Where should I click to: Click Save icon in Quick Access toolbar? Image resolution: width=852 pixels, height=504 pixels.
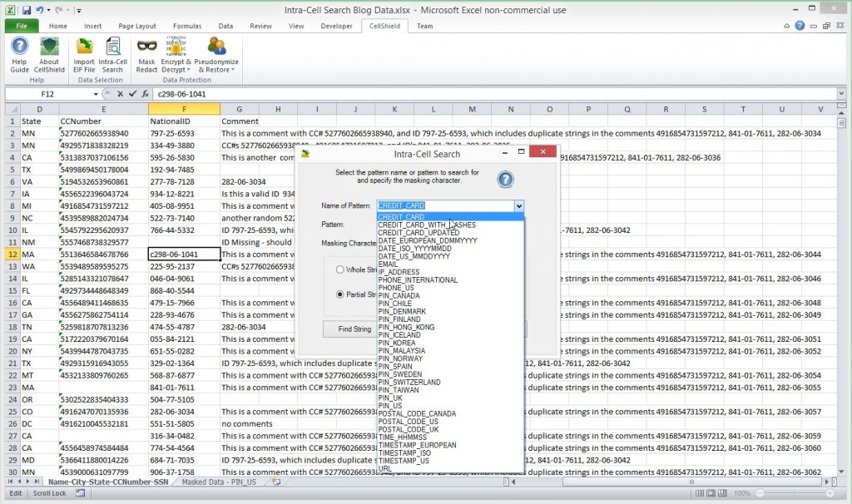(26, 10)
